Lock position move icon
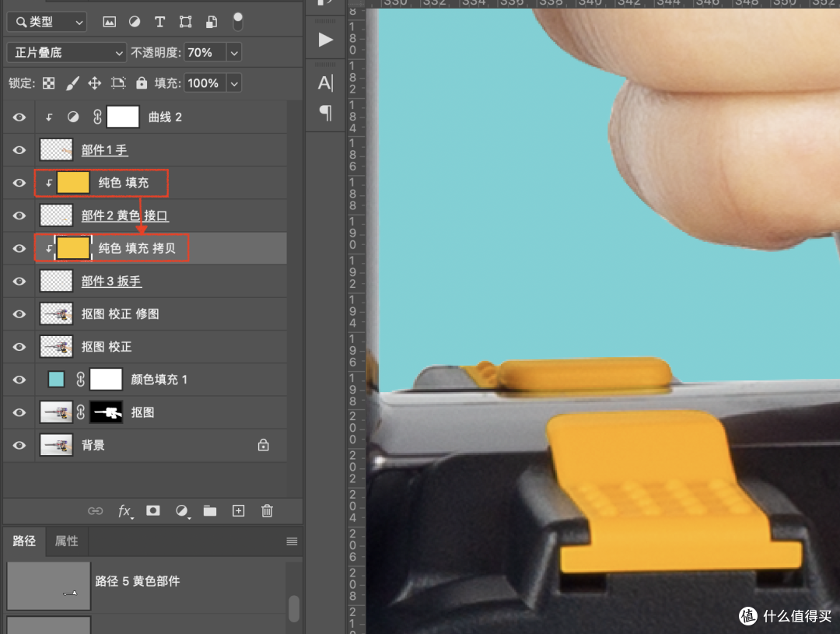The height and width of the screenshot is (634, 840). pyautogui.click(x=95, y=83)
